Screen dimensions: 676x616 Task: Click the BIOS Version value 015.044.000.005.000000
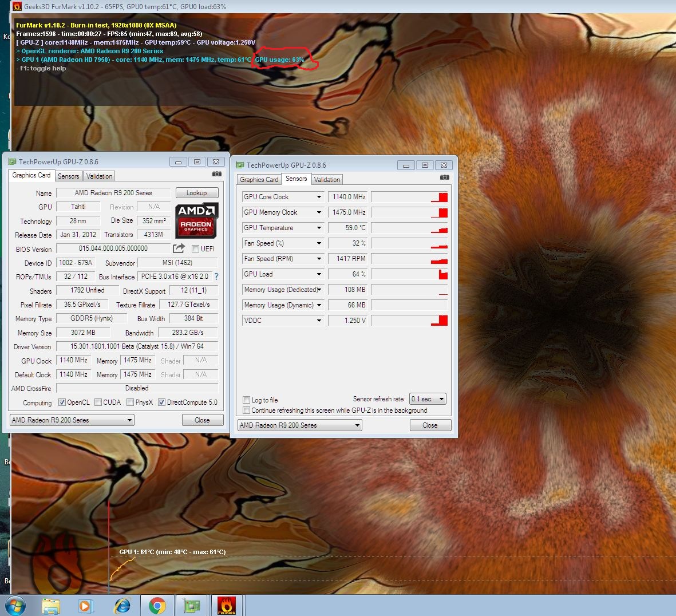[x=113, y=248]
